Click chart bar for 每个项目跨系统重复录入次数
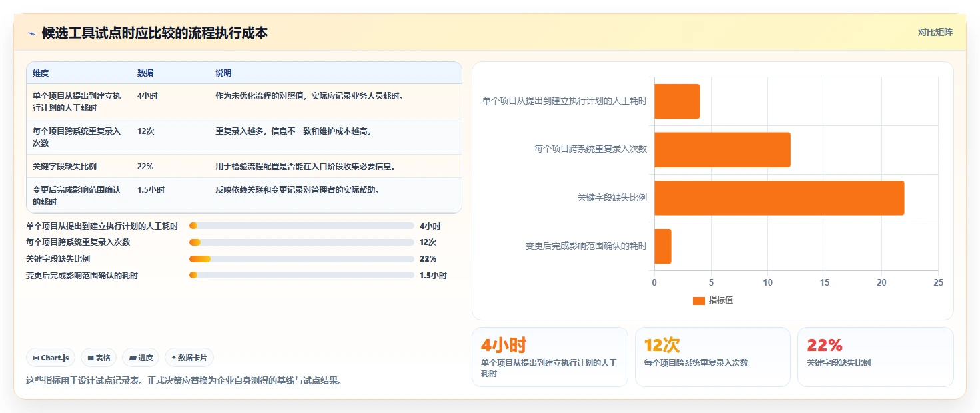The width and height of the screenshot is (980, 413). point(722,149)
